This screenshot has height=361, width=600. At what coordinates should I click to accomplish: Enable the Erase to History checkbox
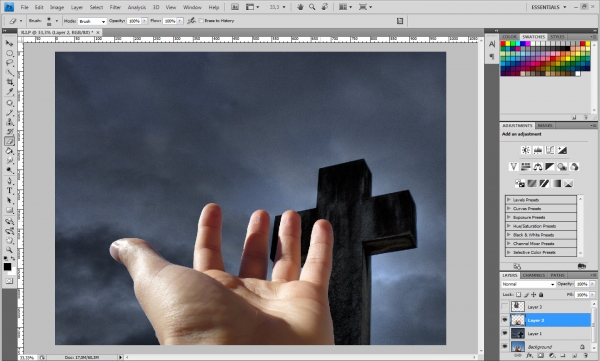click(201, 21)
